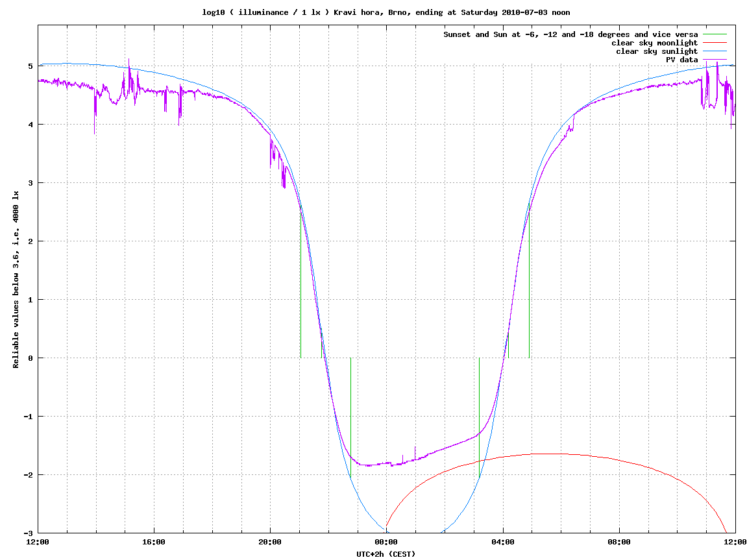Click the red moonlight legend line sample
Screen dimensions: 747x560
click(715, 43)
